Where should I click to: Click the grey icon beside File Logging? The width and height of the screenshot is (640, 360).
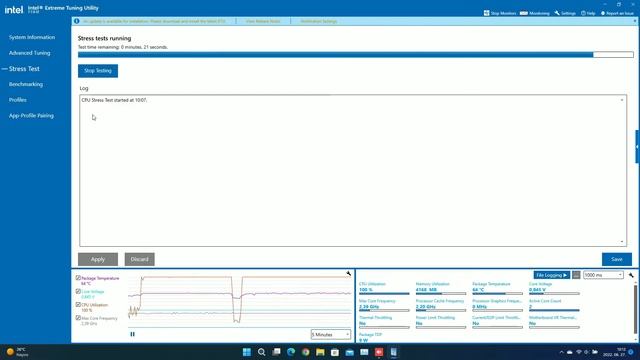576,275
